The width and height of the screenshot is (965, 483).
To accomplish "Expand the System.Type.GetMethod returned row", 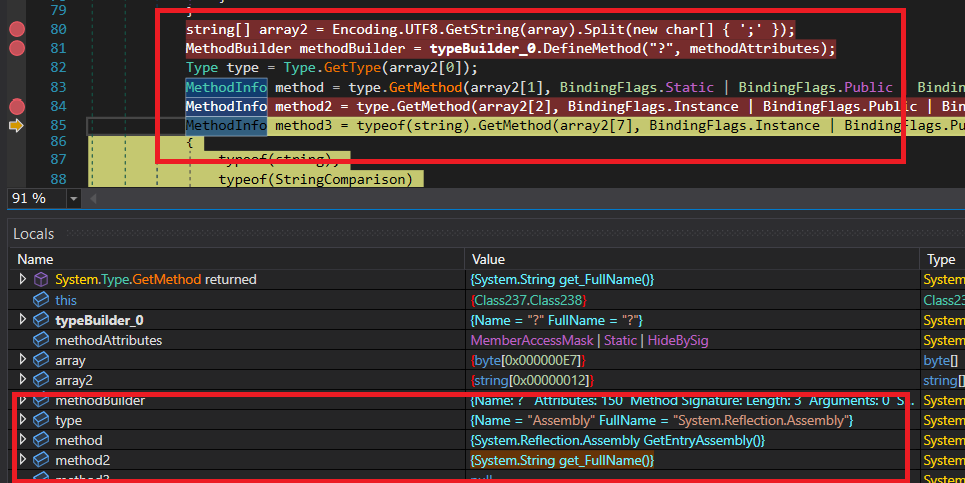I will [x=23, y=279].
